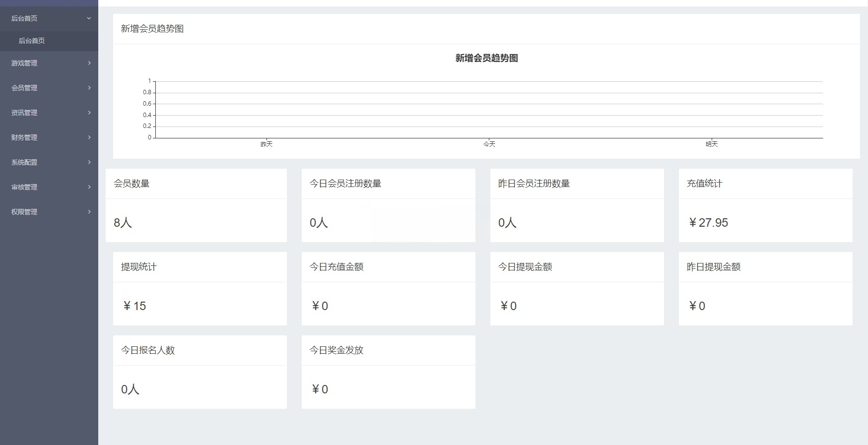Viewport: 868px width, 445px height.
Task: Collapse the 后台首页 parent menu arrow
Action: pyautogui.click(x=89, y=18)
